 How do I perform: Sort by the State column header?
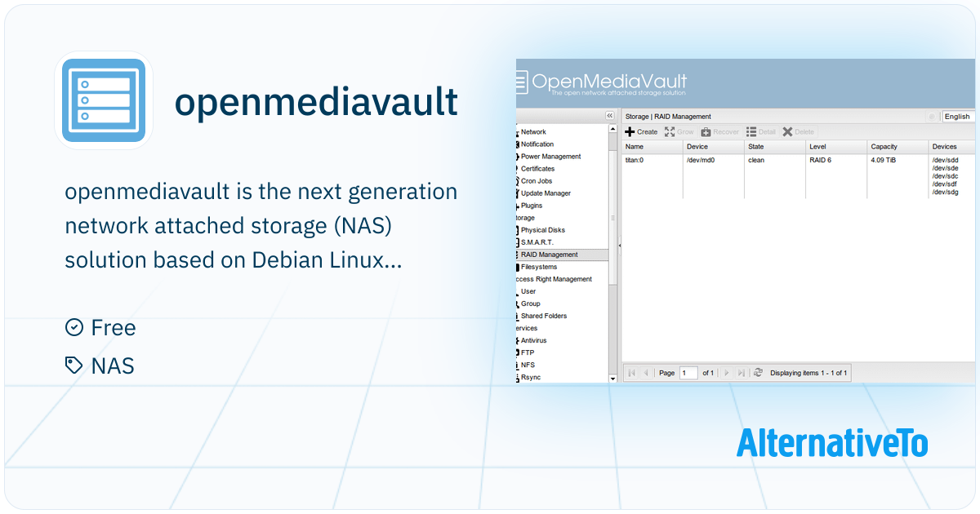pyautogui.click(x=775, y=147)
